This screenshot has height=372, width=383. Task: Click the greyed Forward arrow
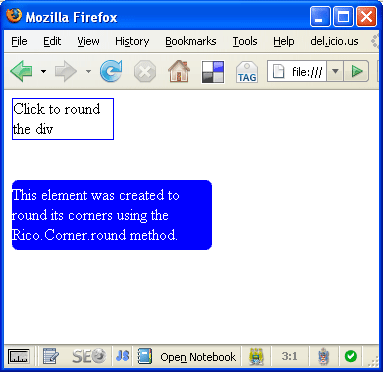pos(66,71)
